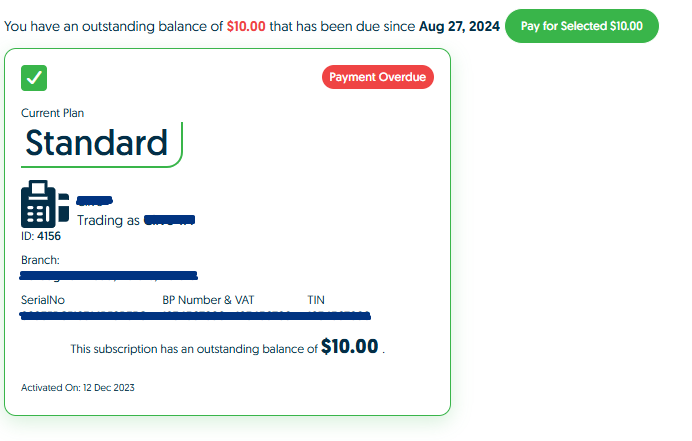Click the bold $10.00 balance inside the card
Image resolution: width=692 pixels, height=441 pixels.
(350, 348)
